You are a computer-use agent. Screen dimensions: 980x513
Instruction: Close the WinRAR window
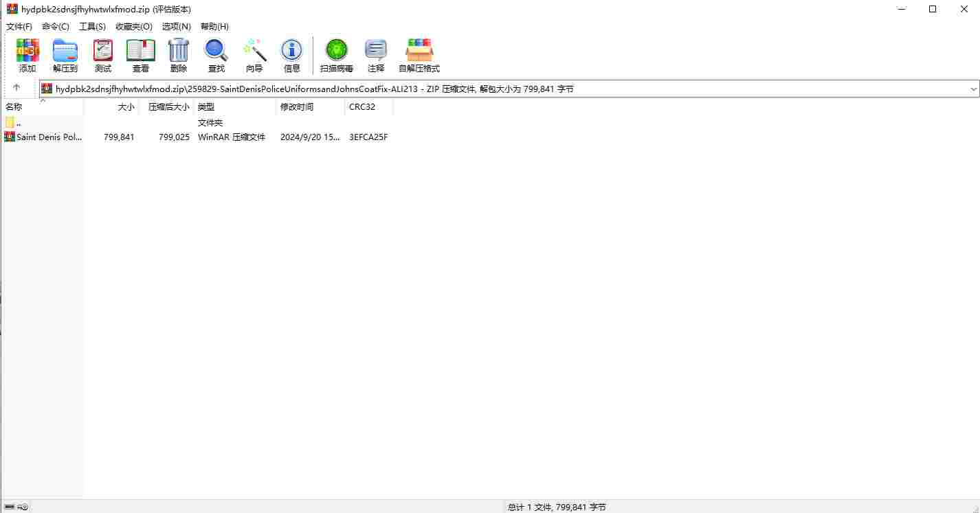click(964, 9)
